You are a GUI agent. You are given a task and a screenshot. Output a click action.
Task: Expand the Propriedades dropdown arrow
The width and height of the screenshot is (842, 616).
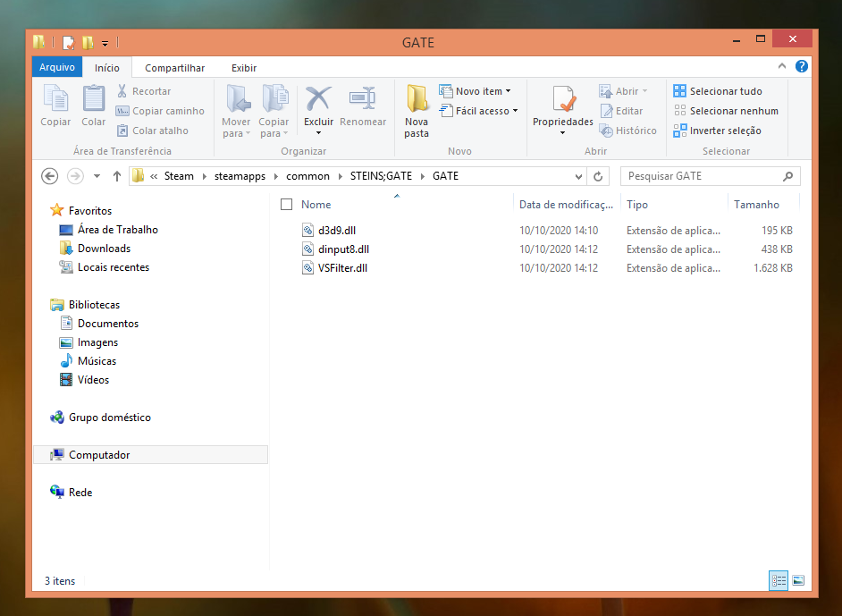coord(563,132)
